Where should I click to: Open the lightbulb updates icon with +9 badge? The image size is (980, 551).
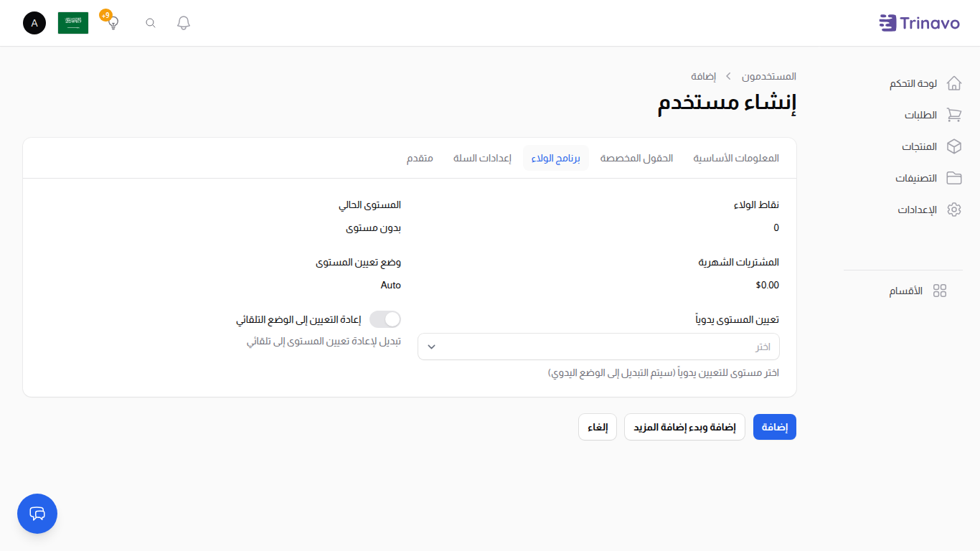pos(112,23)
